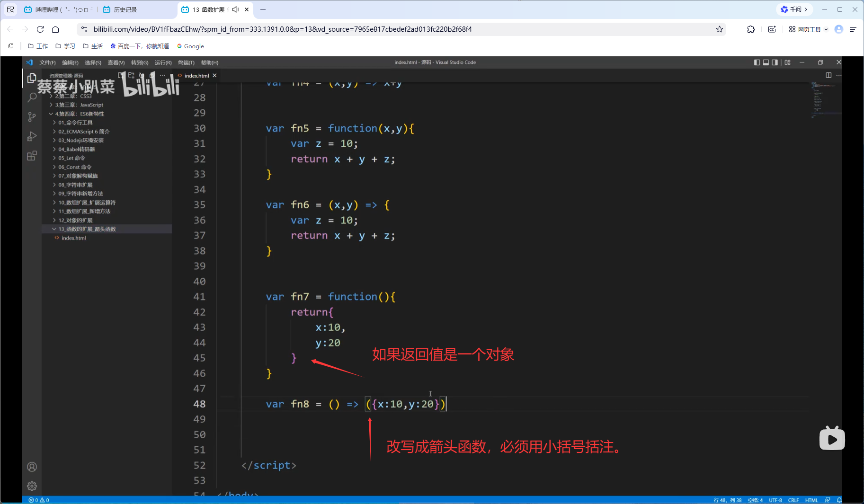Open the 终端(T) menu in VS Code

coord(186,62)
